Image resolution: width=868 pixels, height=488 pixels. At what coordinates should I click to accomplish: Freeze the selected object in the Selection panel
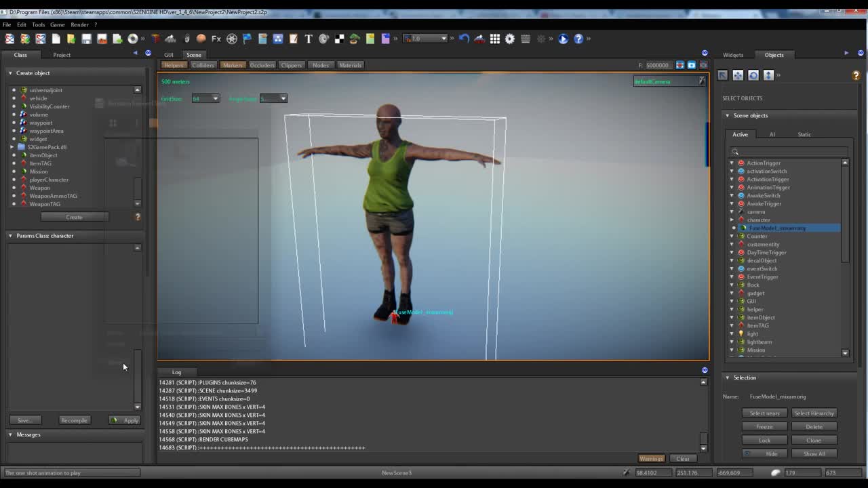[x=764, y=426]
